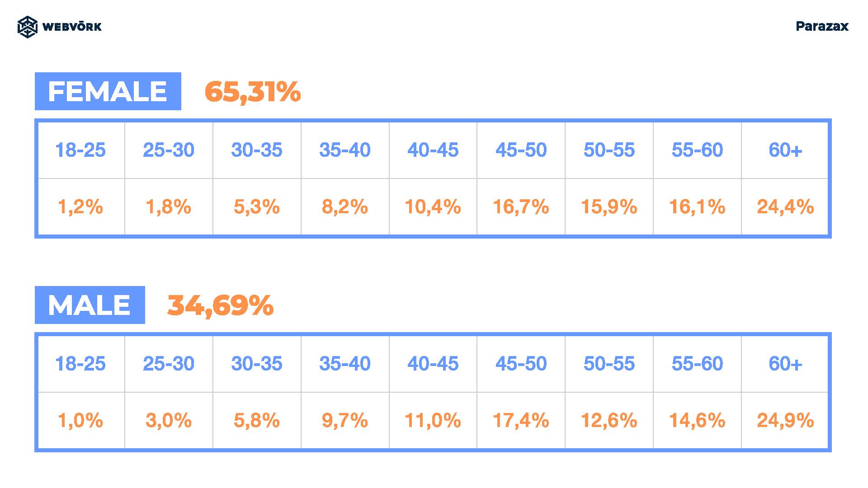Click the blue MALE header badge
This screenshot has width=868, height=488.
pyautogui.click(x=90, y=305)
